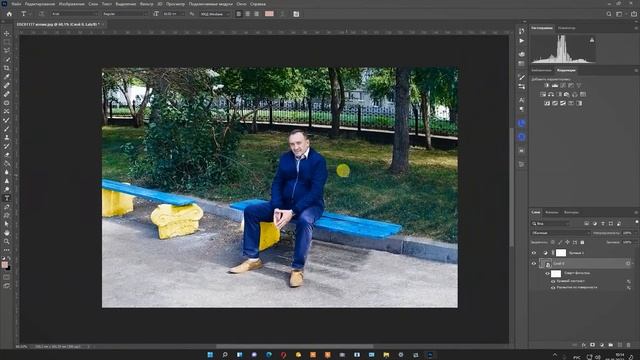Open layer filter kind dropdown
The image size is (640, 360).
[x=550, y=224]
